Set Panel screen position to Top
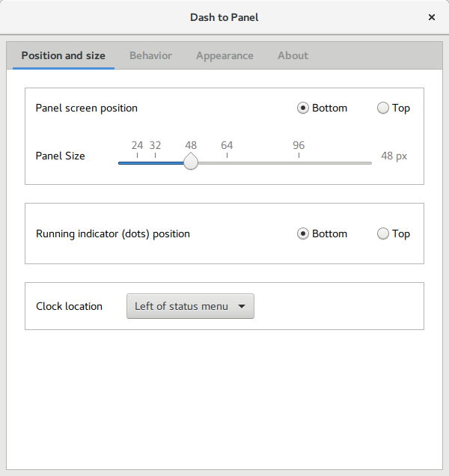Image resolution: width=449 pixels, height=476 pixels. (x=384, y=108)
